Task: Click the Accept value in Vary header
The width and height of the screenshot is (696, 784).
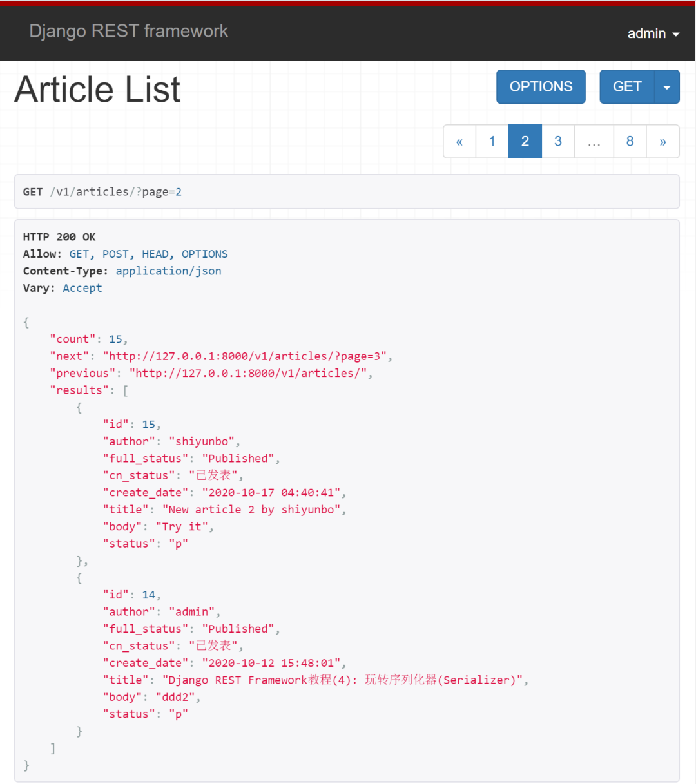Action: click(82, 288)
